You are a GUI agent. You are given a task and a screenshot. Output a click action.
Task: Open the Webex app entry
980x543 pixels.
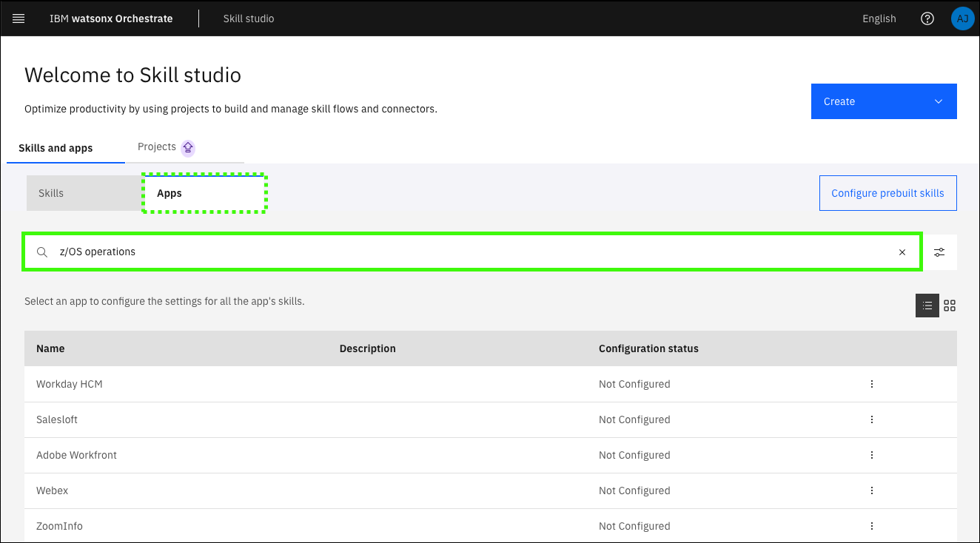click(53, 490)
